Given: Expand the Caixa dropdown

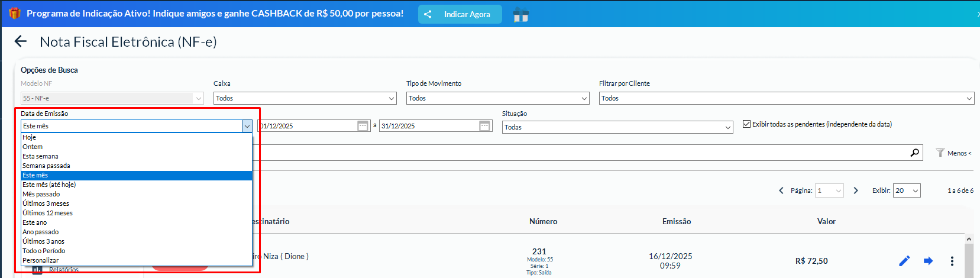Looking at the screenshot, I should [305, 98].
